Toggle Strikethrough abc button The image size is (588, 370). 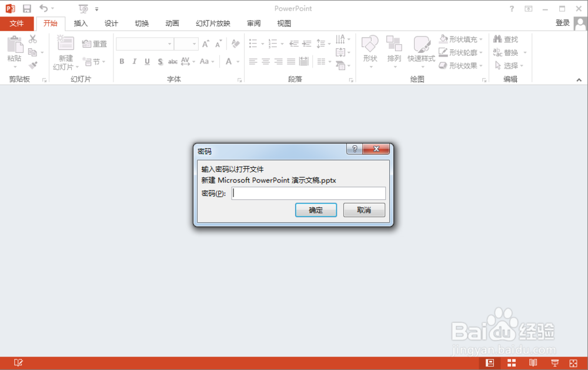(172, 62)
